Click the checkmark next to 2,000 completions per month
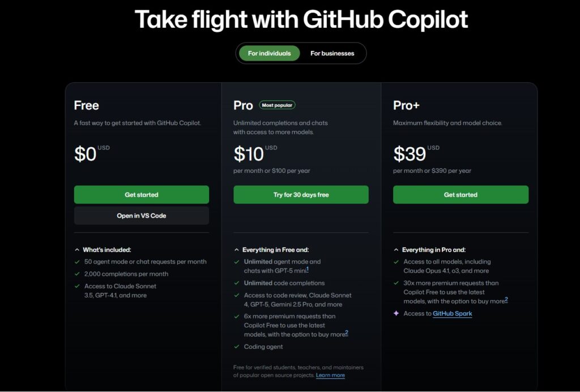Viewport: 580px width, 392px height. coord(77,274)
